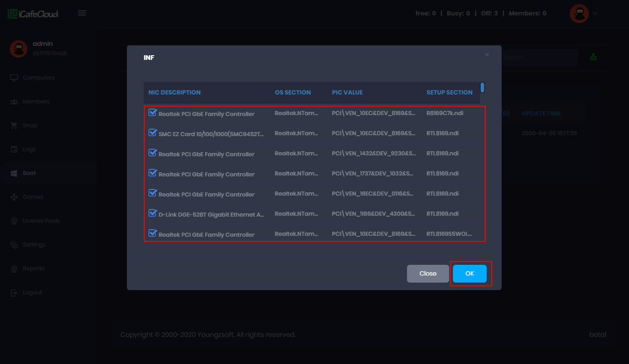This screenshot has width=629, height=364.
Task: Click the Search input field
Action: (x=539, y=58)
